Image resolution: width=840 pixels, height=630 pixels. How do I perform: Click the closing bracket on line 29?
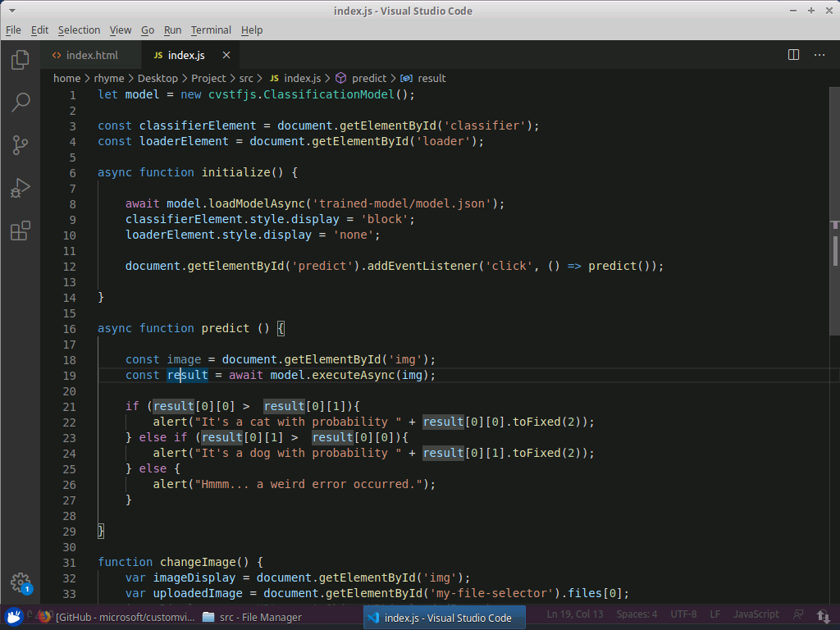click(x=101, y=531)
